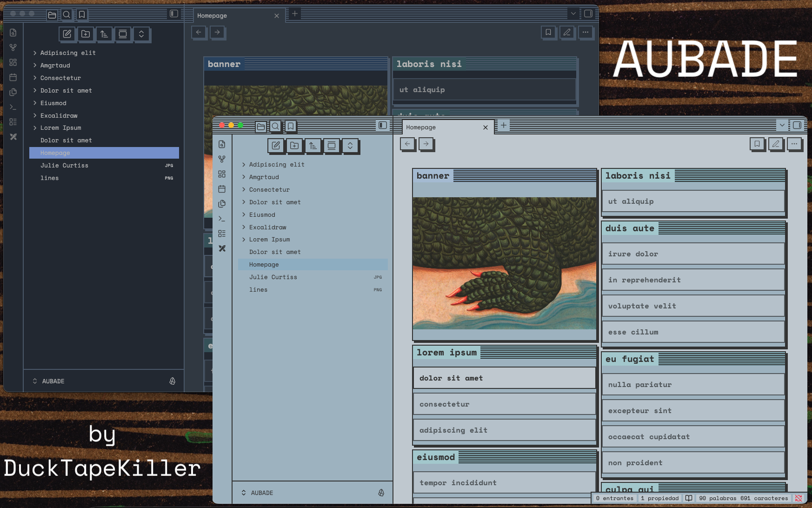Open the search pane in the light window
This screenshot has width=812, height=508.
pyautogui.click(x=276, y=126)
